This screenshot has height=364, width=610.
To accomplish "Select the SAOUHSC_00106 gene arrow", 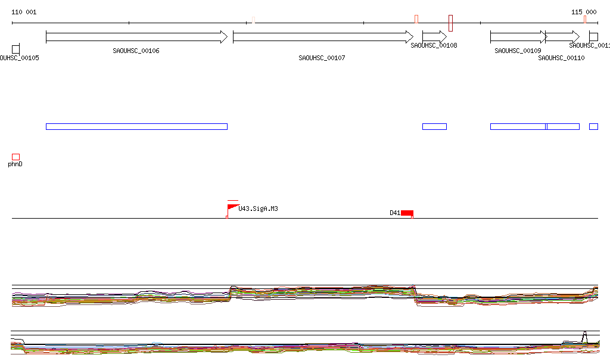I will [x=136, y=37].
